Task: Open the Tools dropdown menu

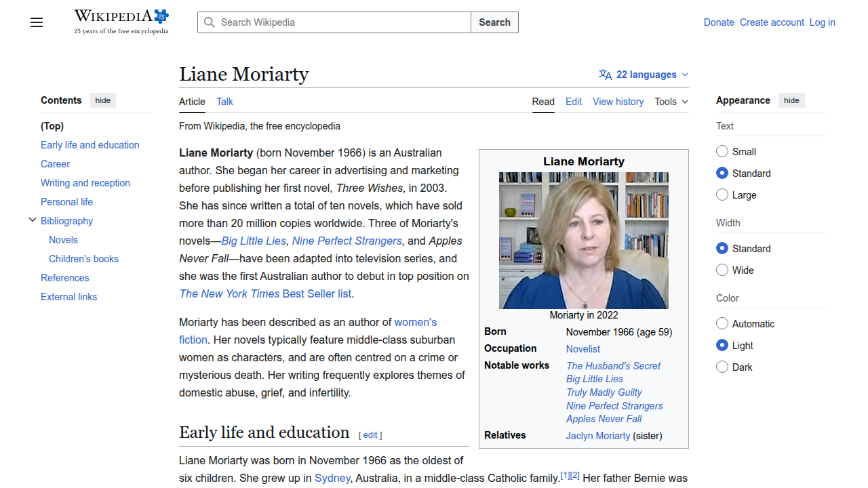Action: (671, 102)
